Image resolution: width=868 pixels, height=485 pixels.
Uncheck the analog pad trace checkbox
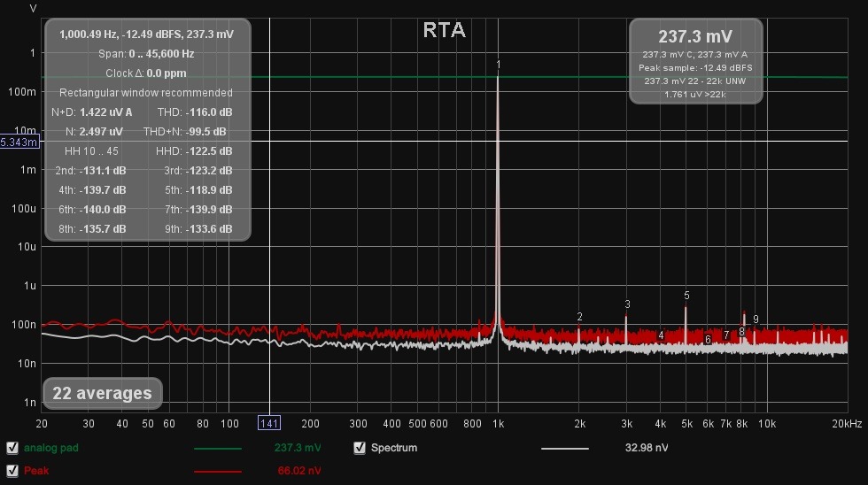click(x=12, y=448)
